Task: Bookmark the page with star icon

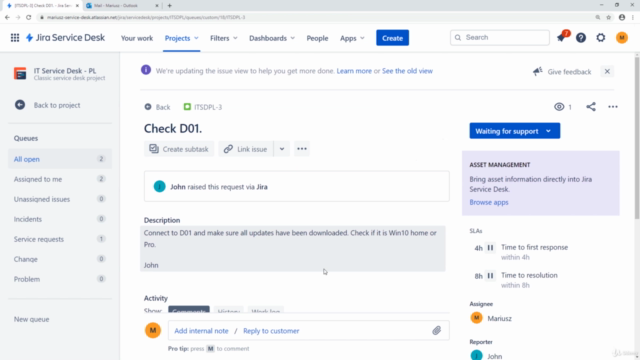Action: [x=609, y=18]
